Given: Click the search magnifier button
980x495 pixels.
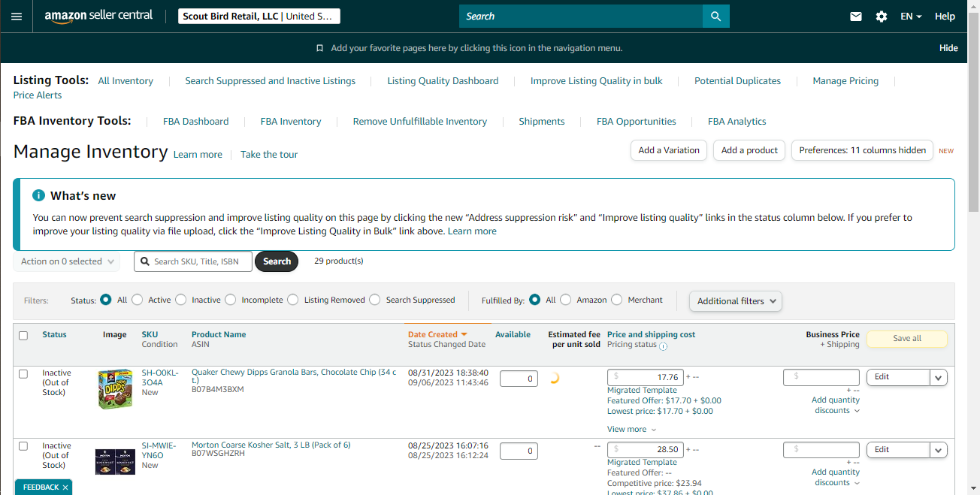Looking at the screenshot, I should point(715,16).
